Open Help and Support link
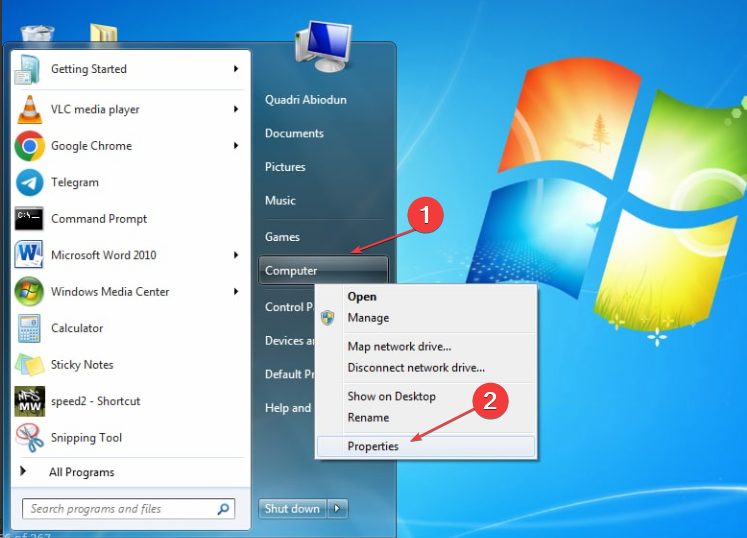Viewport: 747px width, 538px height. (288, 408)
